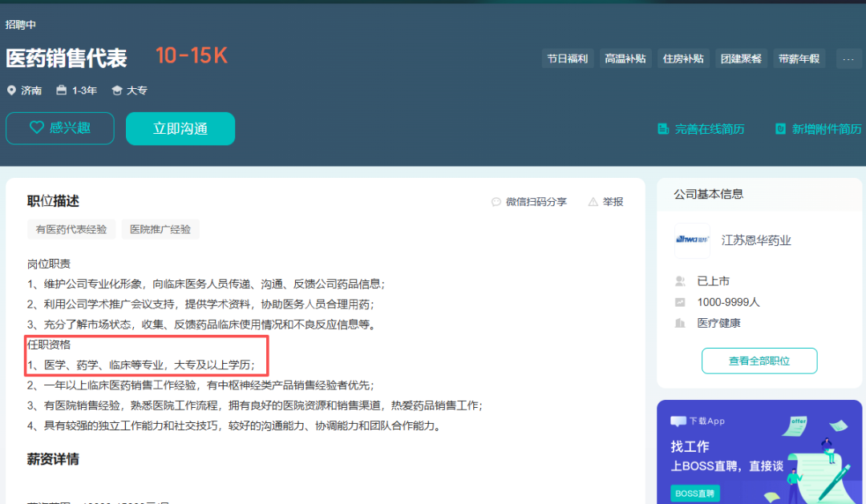Click the 薪资详情 heading
The width and height of the screenshot is (866, 504).
[53, 459]
